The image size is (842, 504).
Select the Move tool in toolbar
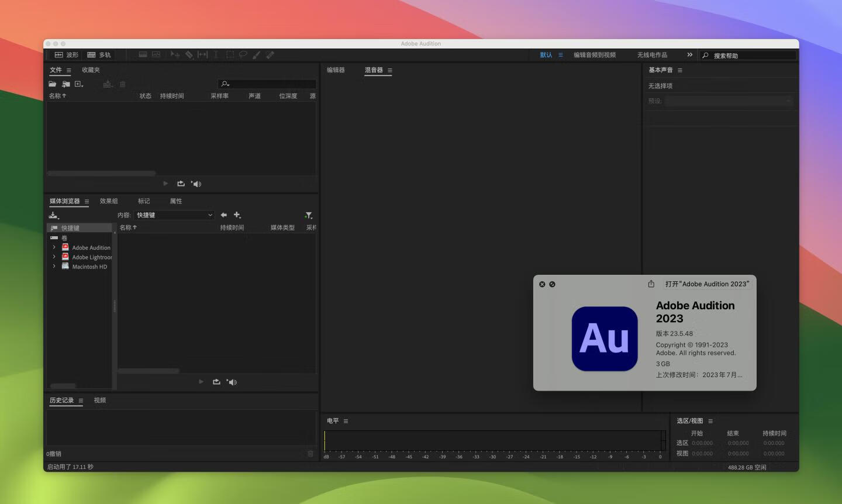[x=175, y=54]
